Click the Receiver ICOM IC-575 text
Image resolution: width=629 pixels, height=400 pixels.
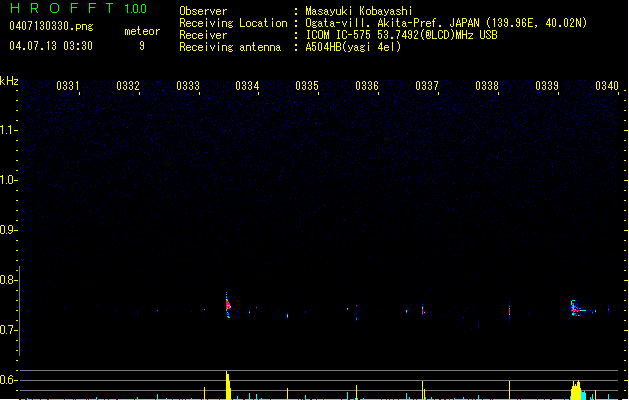(401, 35)
